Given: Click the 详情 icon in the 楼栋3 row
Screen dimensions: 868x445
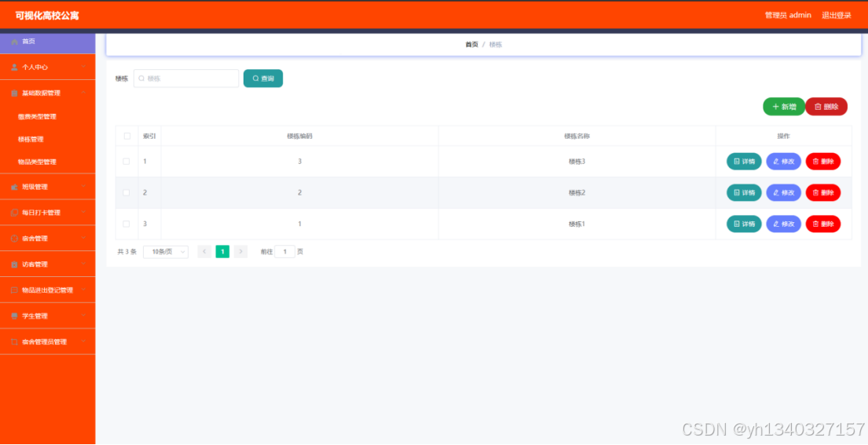Looking at the screenshot, I should click(737, 162).
